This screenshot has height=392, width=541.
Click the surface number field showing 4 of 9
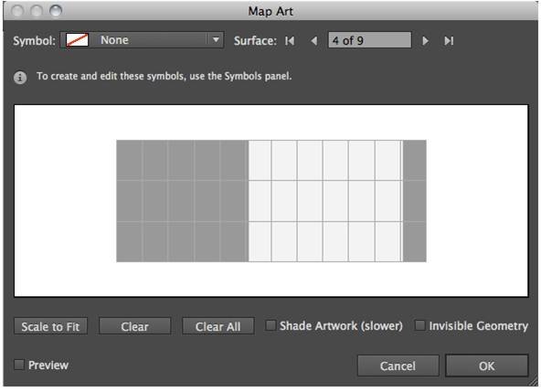pos(369,40)
